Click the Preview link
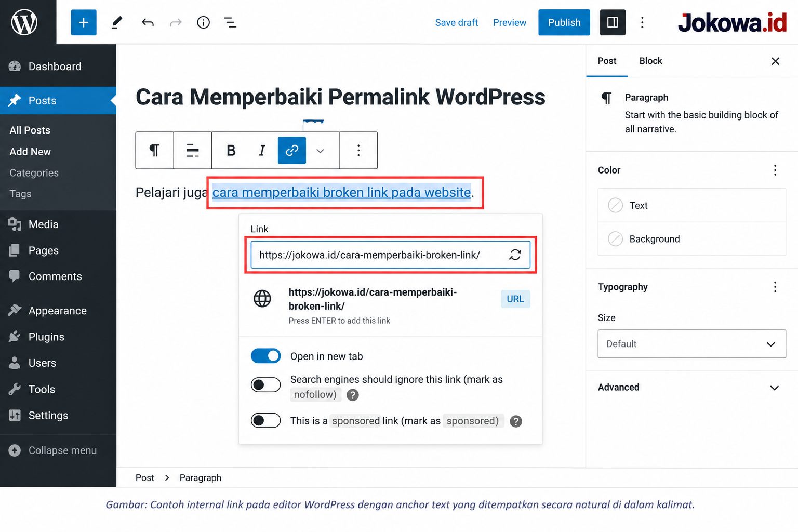The width and height of the screenshot is (798, 532). [x=509, y=22]
